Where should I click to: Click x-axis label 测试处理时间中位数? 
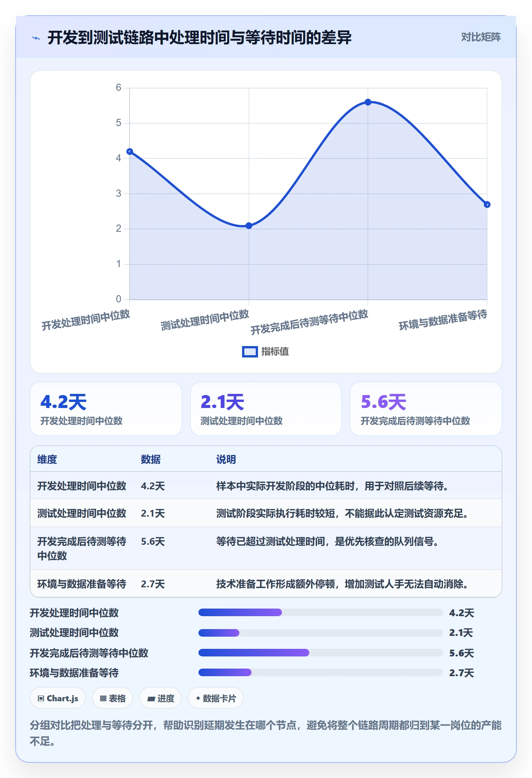205,320
